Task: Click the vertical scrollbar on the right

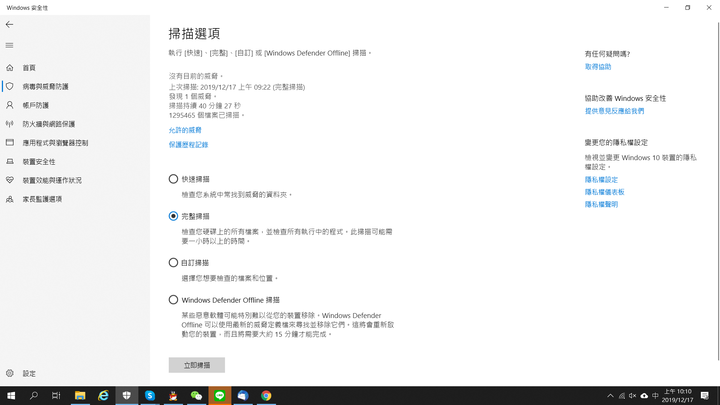Action: [718, 191]
